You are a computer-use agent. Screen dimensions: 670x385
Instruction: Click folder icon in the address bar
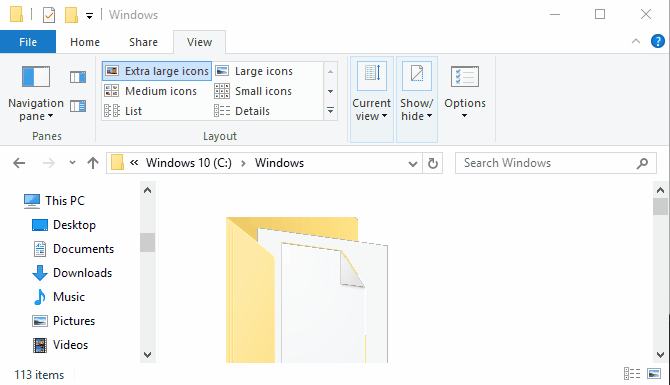click(x=117, y=163)
